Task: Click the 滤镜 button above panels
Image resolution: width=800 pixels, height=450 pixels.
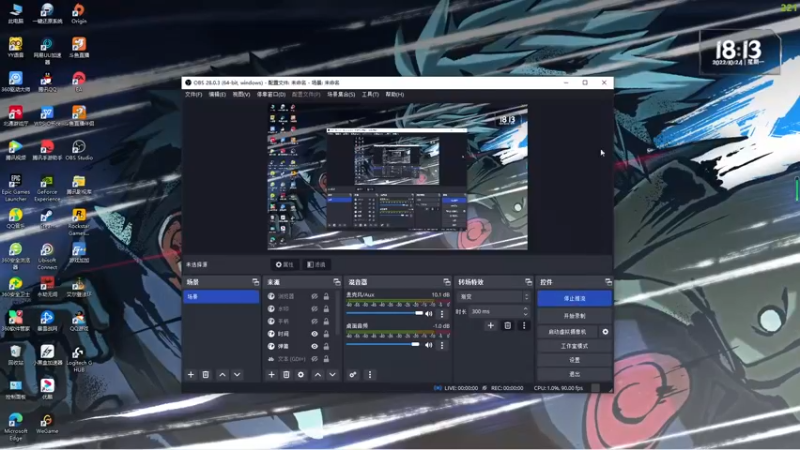Action: click(316, 264)
